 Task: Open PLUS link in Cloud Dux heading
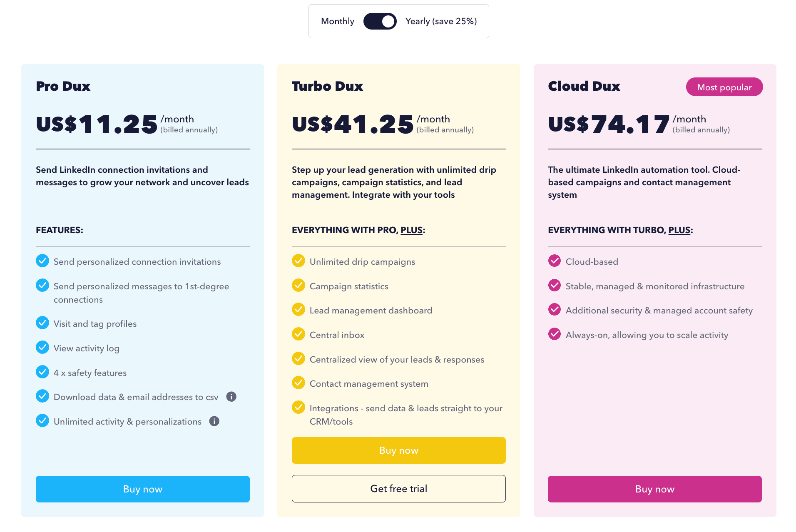pos(679,230)
